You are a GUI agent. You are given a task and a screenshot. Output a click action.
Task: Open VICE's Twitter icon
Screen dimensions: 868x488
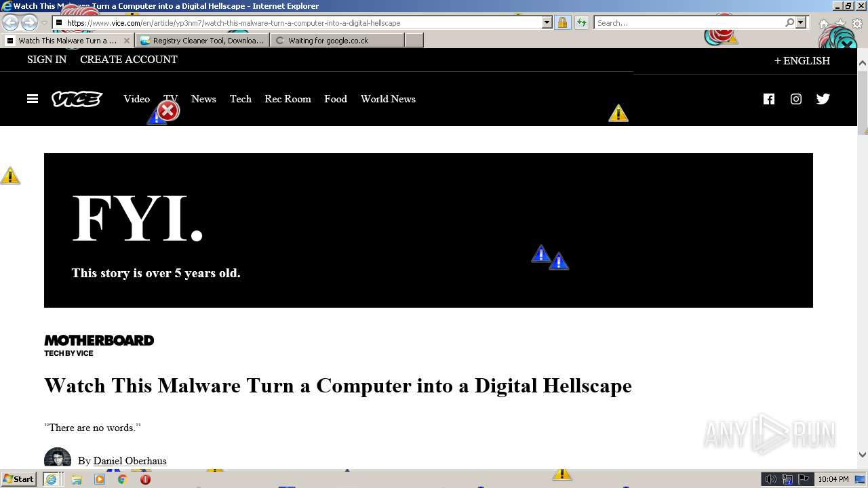823,99
